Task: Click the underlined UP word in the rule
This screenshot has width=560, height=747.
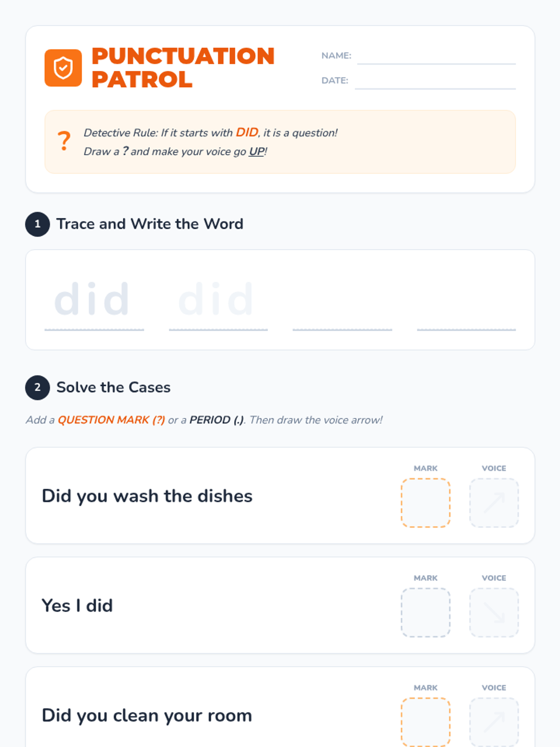Action: [257, 152]
